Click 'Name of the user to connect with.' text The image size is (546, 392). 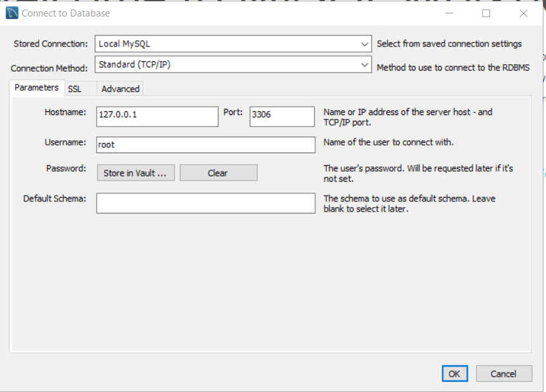click(x=388, y=142)
